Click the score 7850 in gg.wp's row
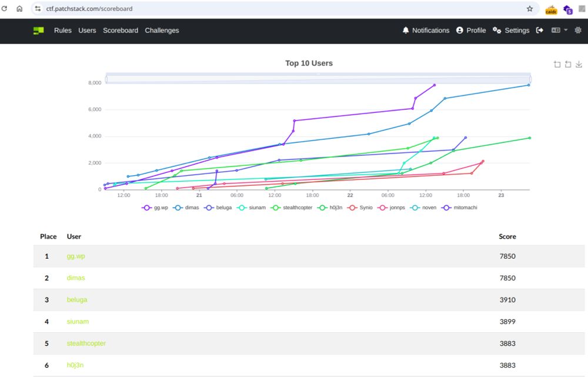The image size is (588, 377). click(x=507, y=256)
